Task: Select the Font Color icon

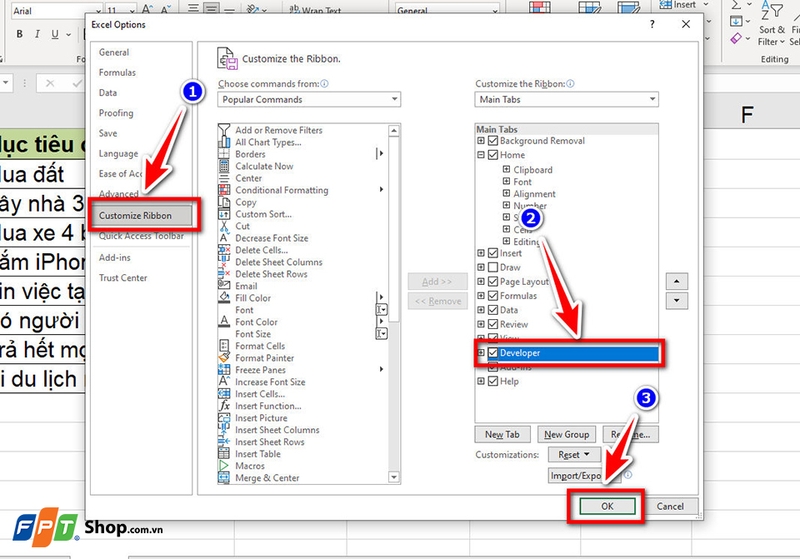Action: (224, 322)
